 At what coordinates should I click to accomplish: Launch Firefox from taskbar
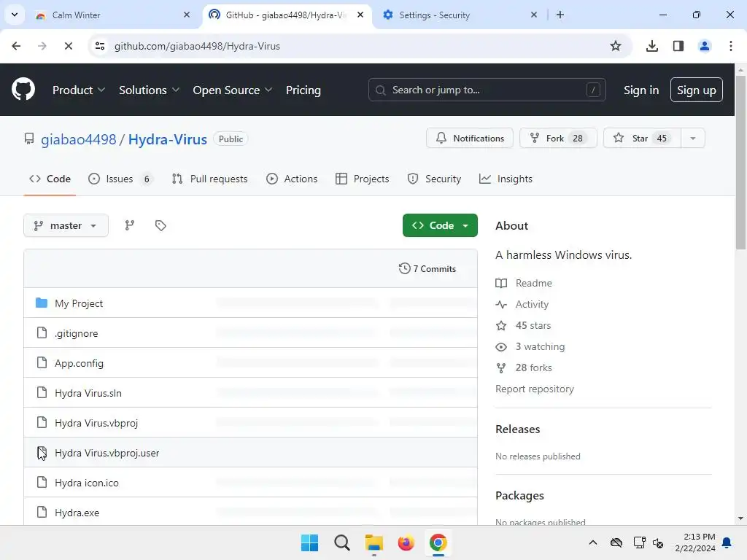pyautogui.click(x=406, y=542)
